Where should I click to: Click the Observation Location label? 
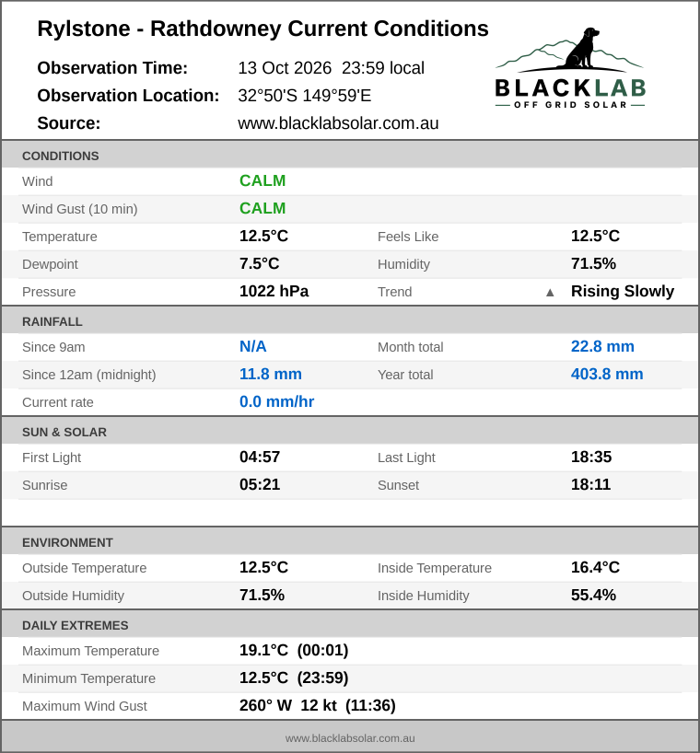[128, 96]
